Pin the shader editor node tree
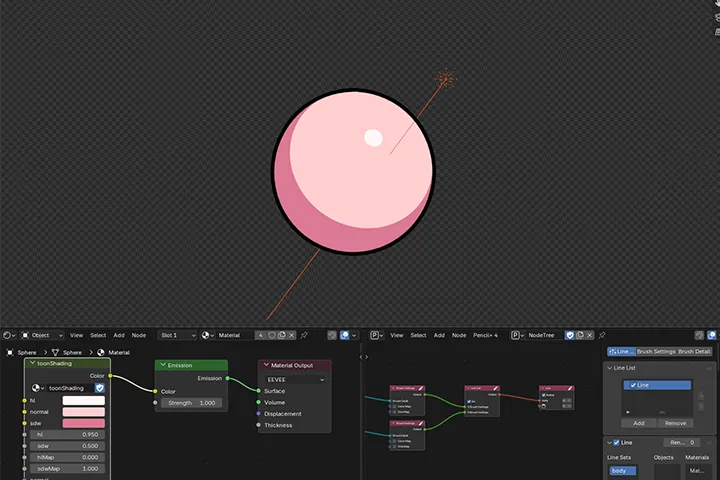This screenshot has width=720, height=480. click(304, 335)
